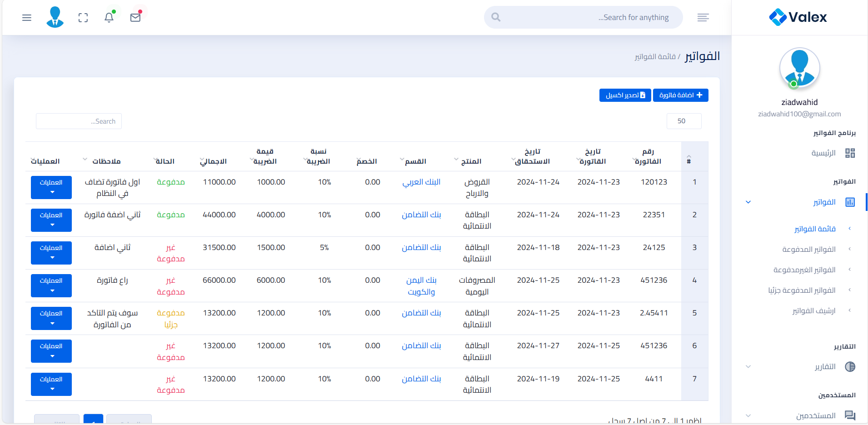Open العمليات dropdown for invoice 2.45411
The image size is (868, 425).
[51, 318]
